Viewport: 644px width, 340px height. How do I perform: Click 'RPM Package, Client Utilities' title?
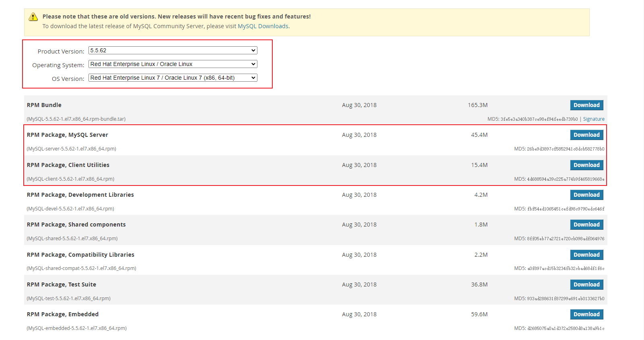coord(68,165)
